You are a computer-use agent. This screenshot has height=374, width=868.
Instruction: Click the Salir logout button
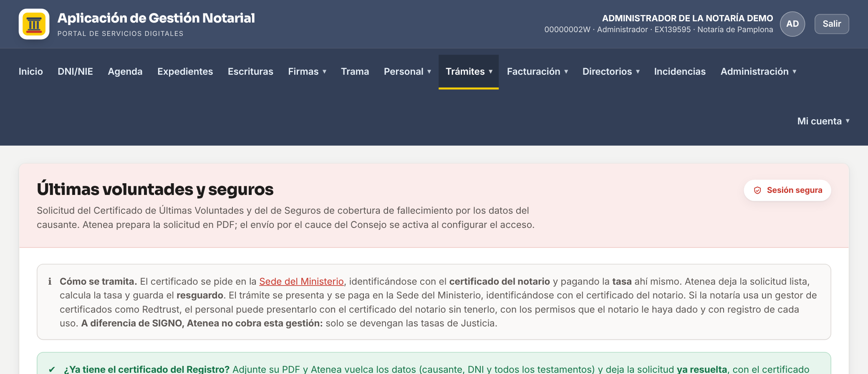832,24
